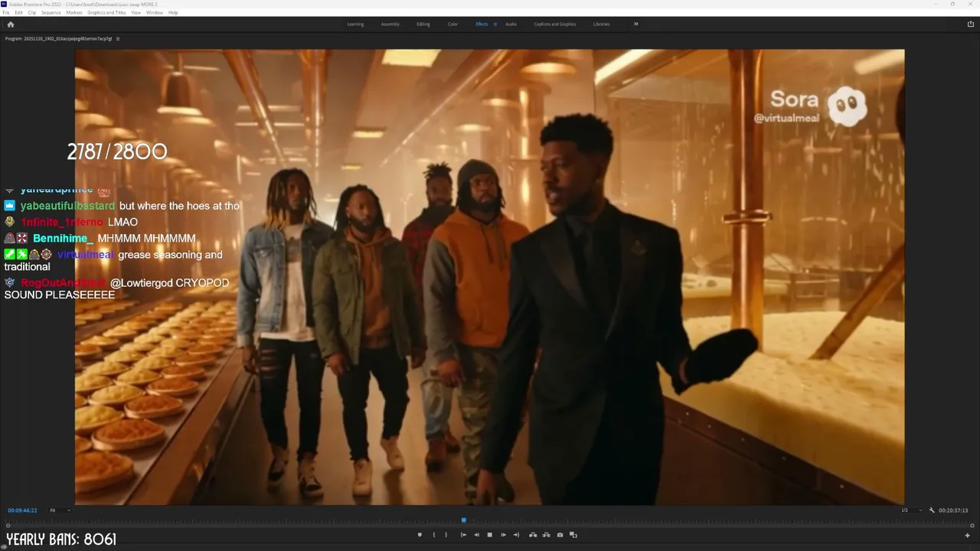Open the Edit menu
This screenshot has height=551, width=980.
click(x=18, y=13)
